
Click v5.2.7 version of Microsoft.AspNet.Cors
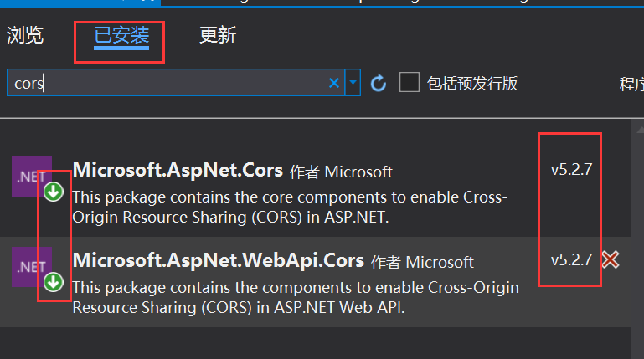click(x=571, y=169)
